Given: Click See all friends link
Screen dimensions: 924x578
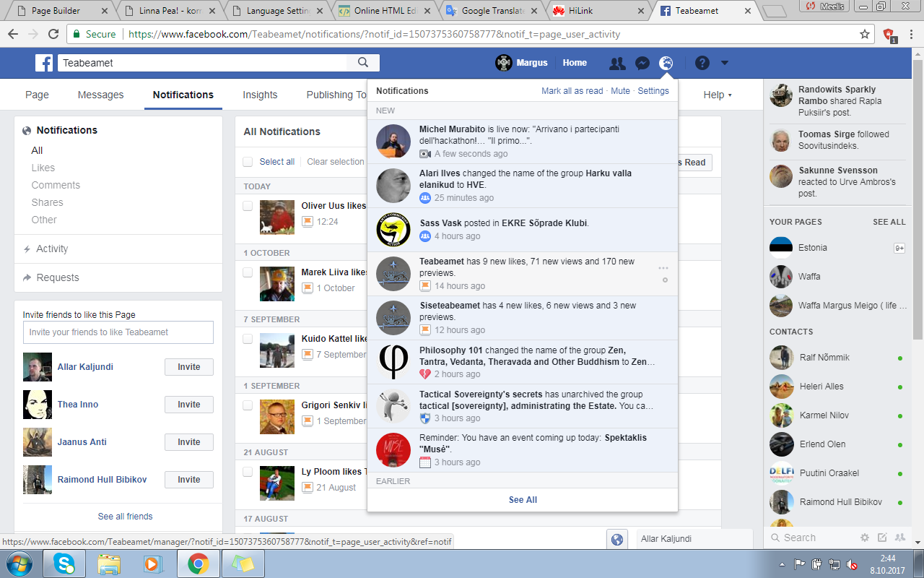Looking at the screenshot, I should click(126, 517).
